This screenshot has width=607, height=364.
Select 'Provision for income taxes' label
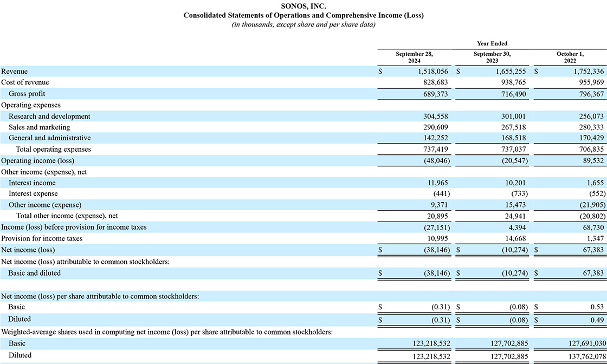click(x=42, y=239)
